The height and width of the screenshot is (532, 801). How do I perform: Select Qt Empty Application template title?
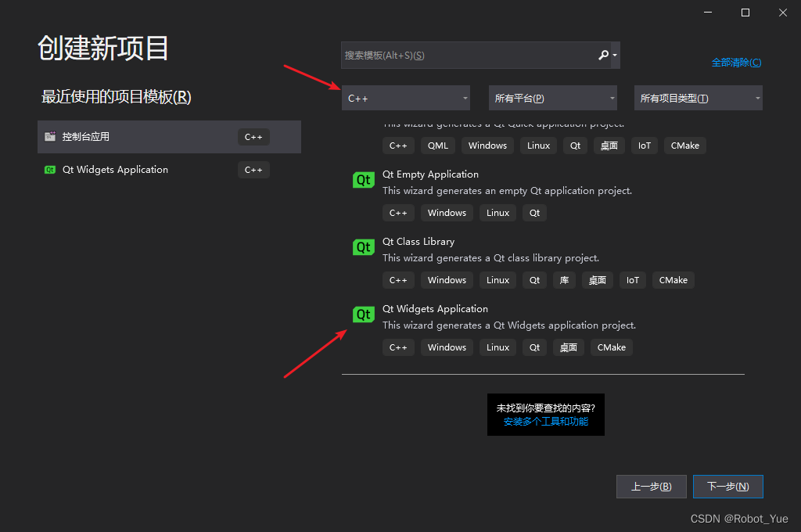[x=430, y=174]
